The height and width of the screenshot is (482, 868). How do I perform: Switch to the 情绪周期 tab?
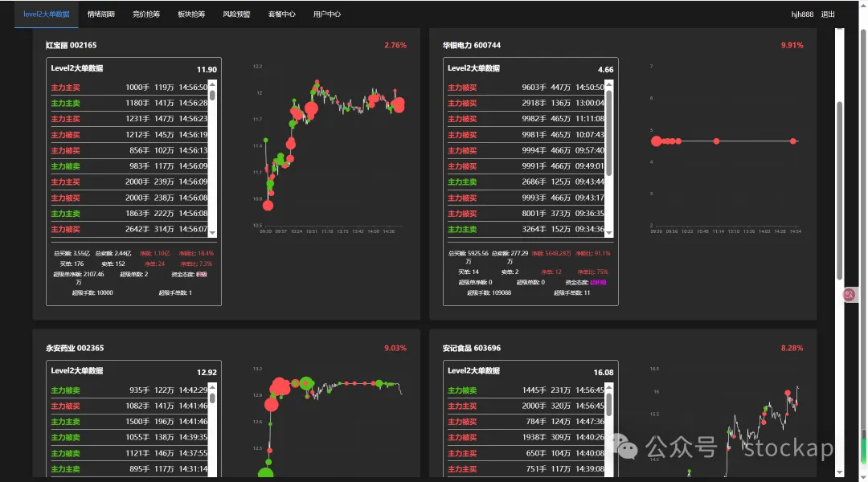100,14
